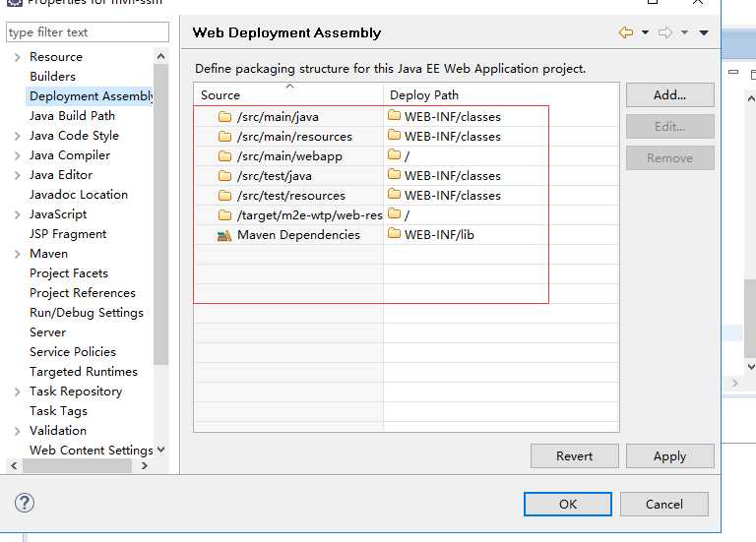Expand the Java Compiler node
Screen dimensions: 756x542
tap(18, 155)
